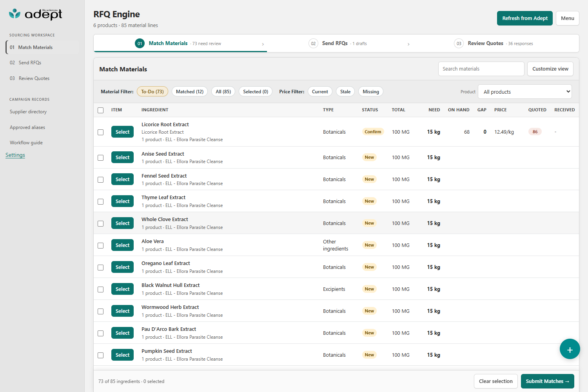
Task: Click Select for Black Walnut Hull Extract
Action: click(x=122, y=289)
